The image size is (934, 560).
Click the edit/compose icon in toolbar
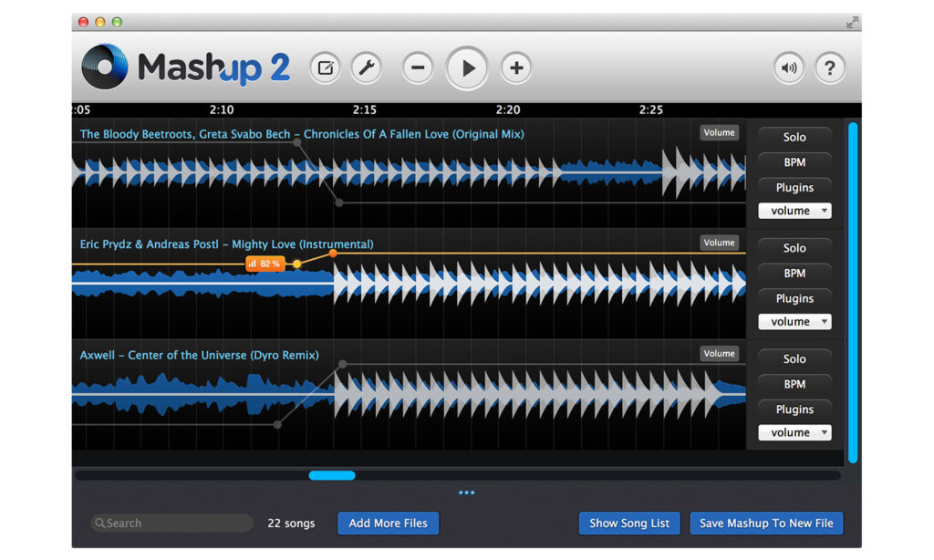[326, 67]
